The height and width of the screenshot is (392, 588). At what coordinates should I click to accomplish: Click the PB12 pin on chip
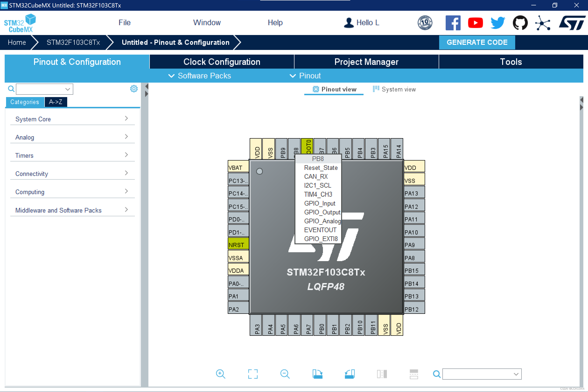414,308
